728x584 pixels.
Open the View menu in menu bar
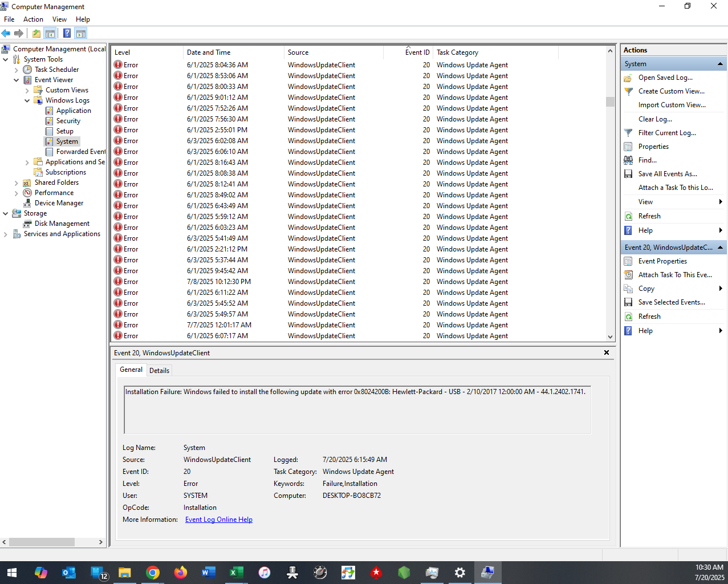59,19
